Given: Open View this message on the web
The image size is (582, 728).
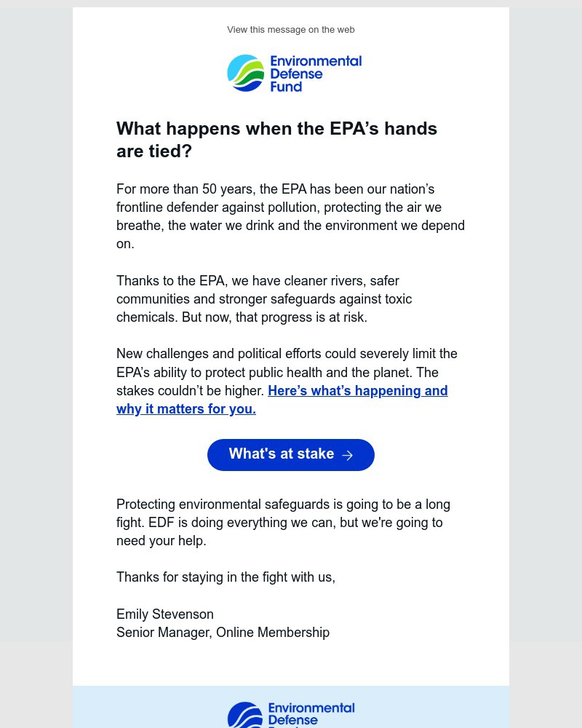Looking at the screenshot, I should tap(290, 29).
